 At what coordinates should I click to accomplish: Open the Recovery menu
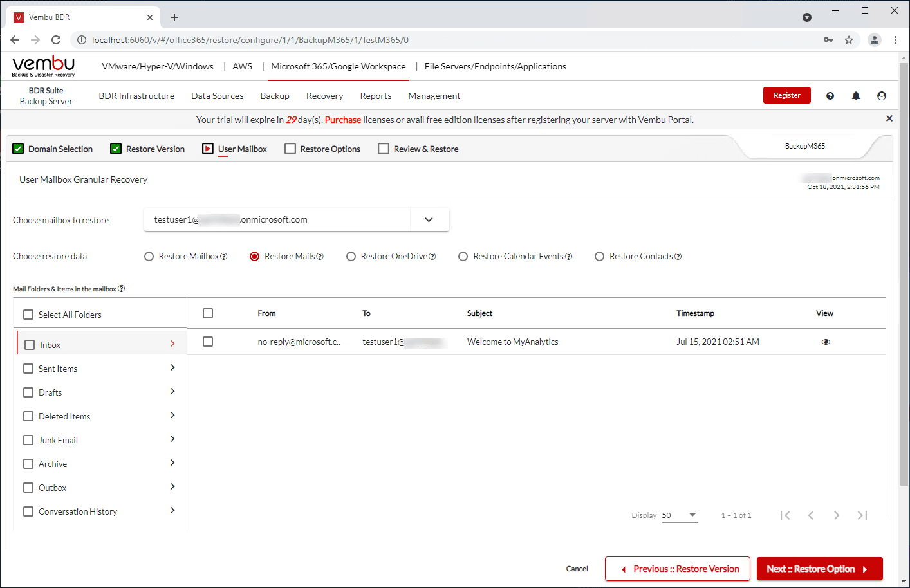coord(324,96)
